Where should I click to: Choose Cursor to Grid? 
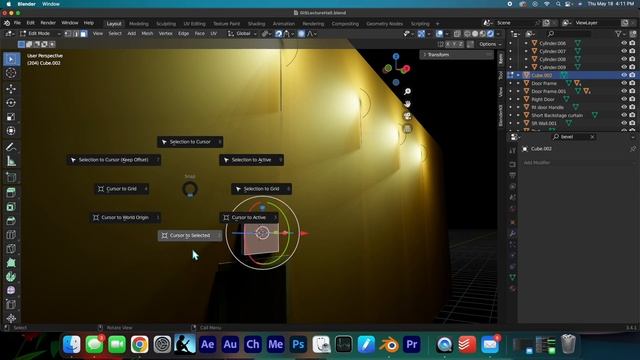[121, 189]
